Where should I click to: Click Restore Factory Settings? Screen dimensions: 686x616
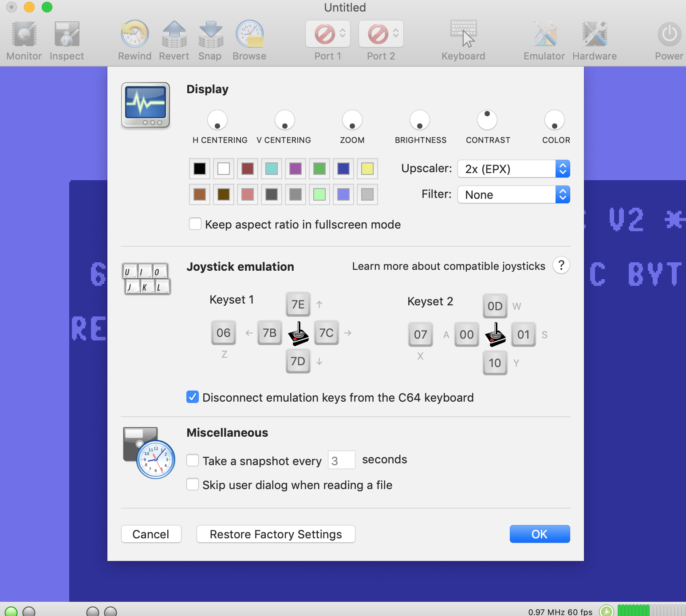coord(276,534)
